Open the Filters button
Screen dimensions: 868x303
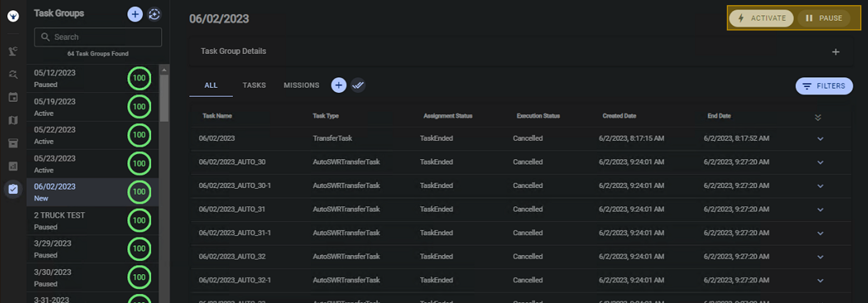[824, 86]
